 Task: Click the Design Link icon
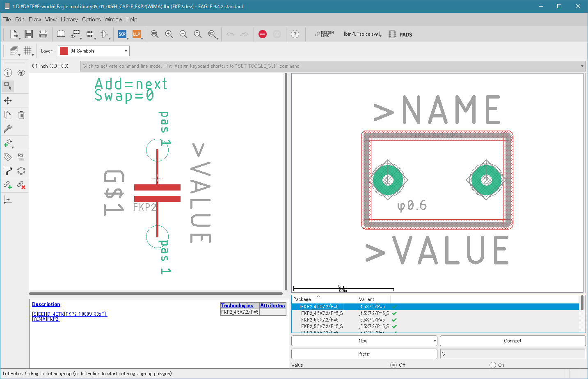tap(324, 34)
